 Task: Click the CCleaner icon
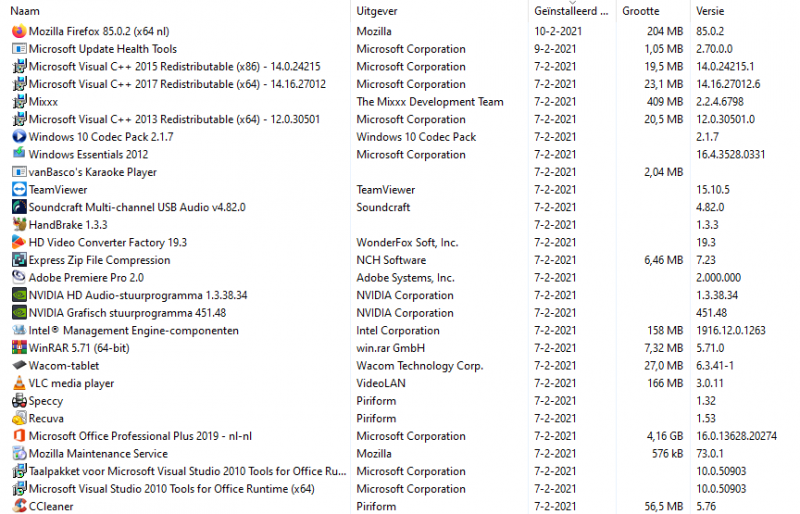coord(19,506)
